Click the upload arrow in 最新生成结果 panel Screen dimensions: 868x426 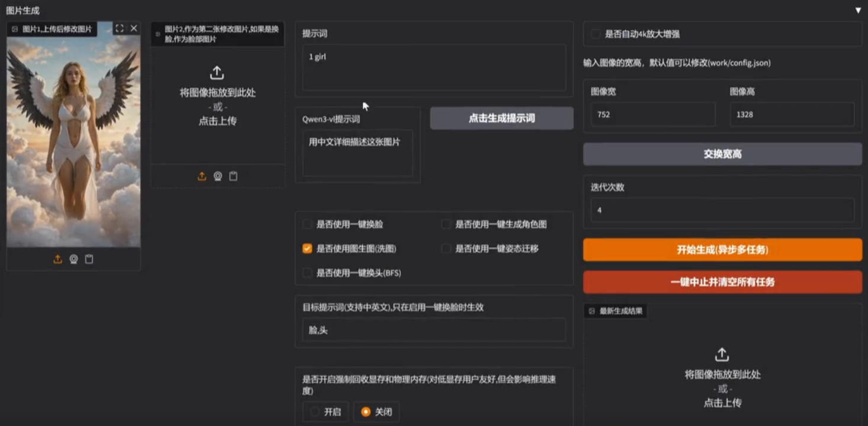pos(722,354)
